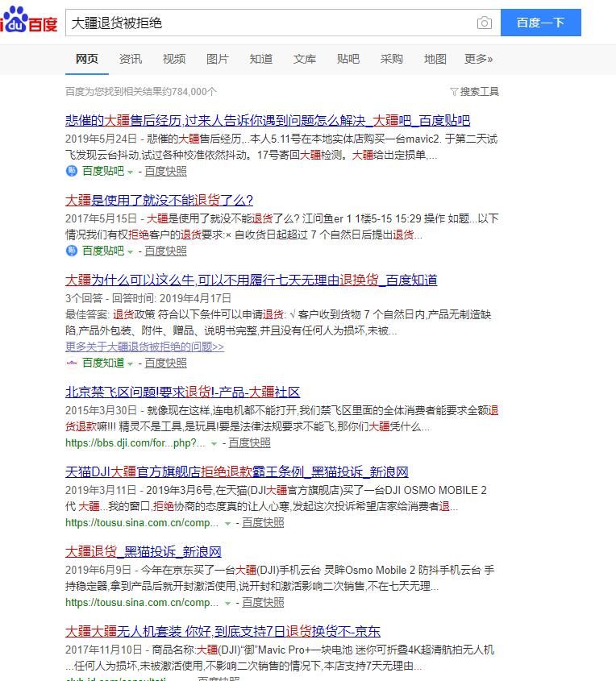Switch to the 资讯 tab
Screen dimensions: 616x681
[131, 59]
